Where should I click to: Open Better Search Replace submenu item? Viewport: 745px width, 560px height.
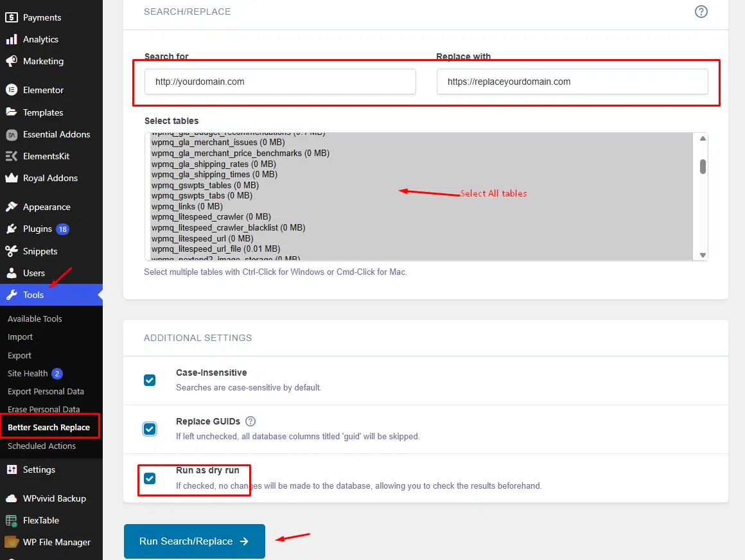click(x=48, y=428)
